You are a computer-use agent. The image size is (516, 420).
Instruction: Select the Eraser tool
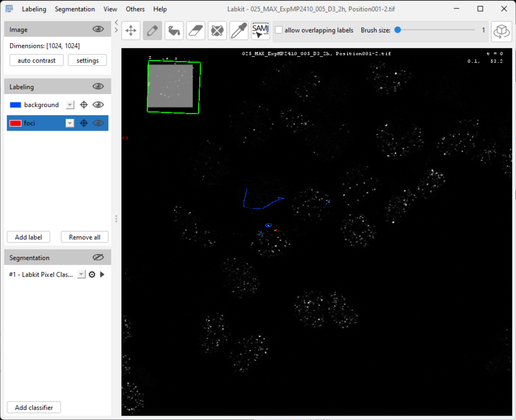(x=195, y=30)
